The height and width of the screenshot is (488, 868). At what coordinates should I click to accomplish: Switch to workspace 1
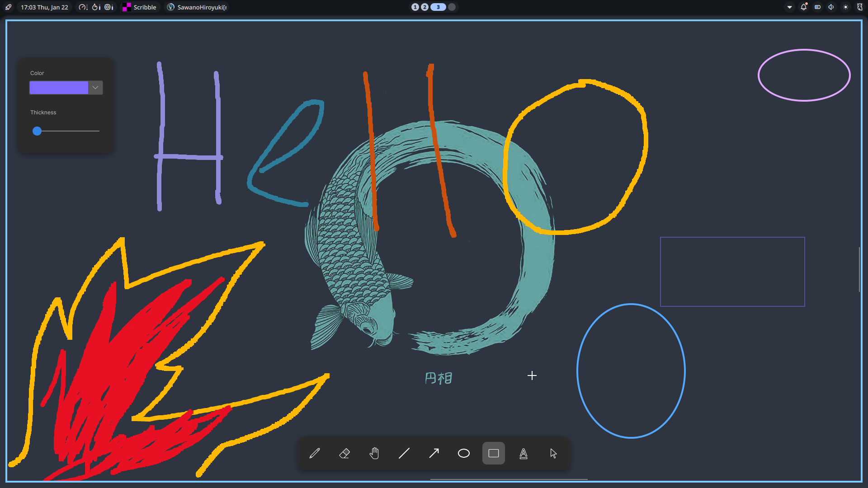tap(415, 7)
